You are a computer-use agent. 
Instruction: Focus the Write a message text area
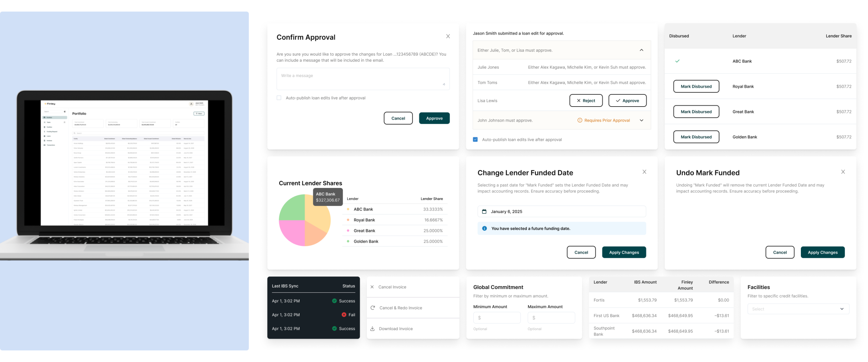click(x=363, y=79)
